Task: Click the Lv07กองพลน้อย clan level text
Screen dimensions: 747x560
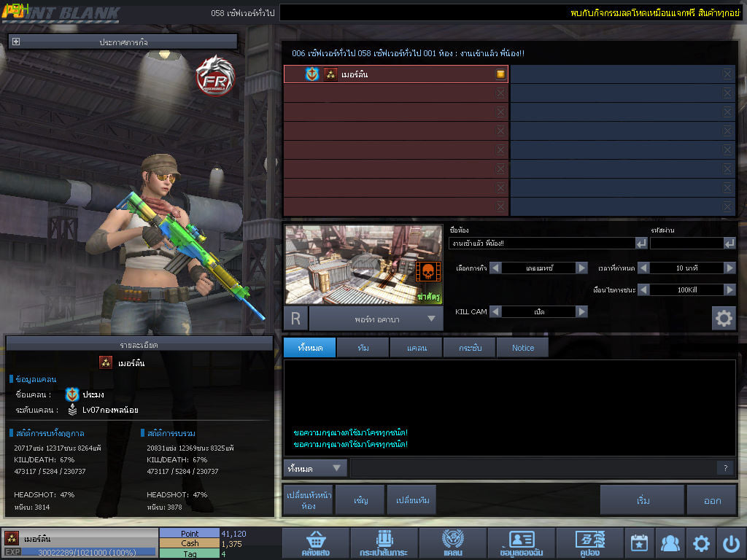Action: (x=110, y=410)
